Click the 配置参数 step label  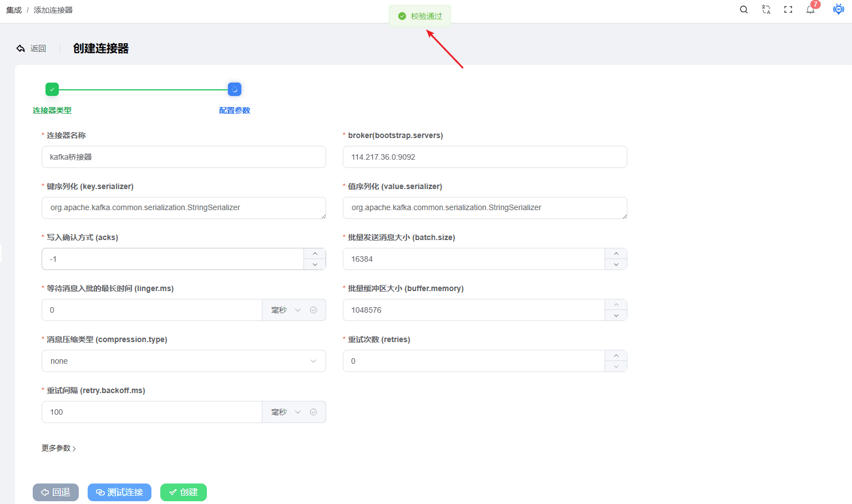[235, 110]
